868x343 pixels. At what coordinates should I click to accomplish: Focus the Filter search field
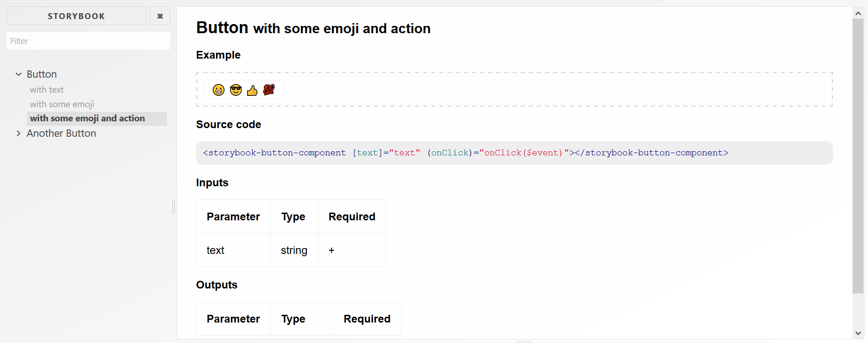(88, 41)
